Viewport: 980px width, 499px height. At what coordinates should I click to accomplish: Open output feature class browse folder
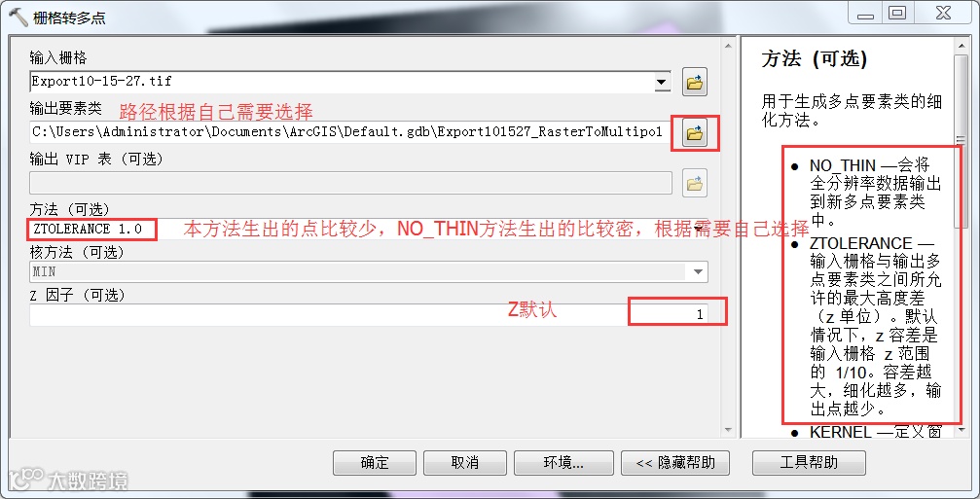tap(695, 132)
